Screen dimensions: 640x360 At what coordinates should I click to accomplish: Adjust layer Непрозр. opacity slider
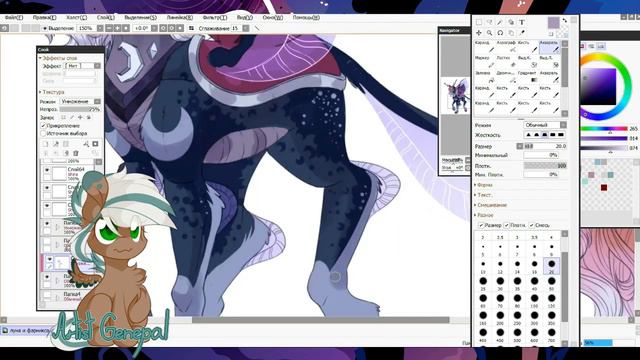80,109
